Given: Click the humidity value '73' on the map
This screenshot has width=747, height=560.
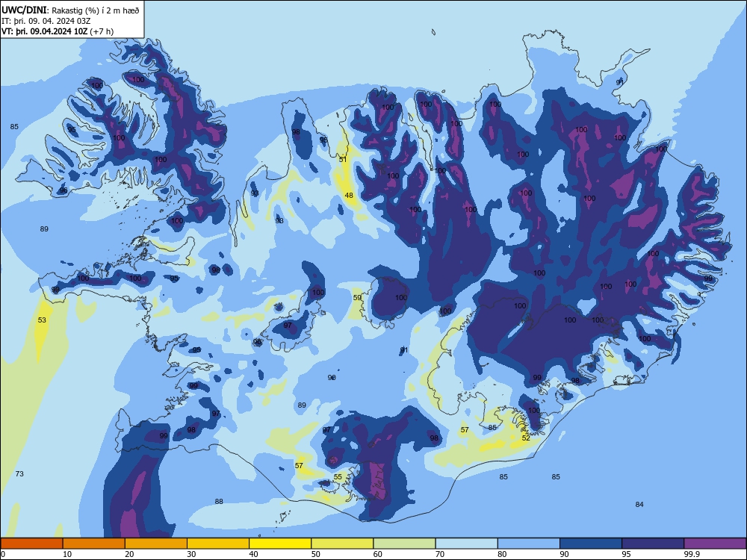Looking at the screenshot, I should [x=19, y=474].
